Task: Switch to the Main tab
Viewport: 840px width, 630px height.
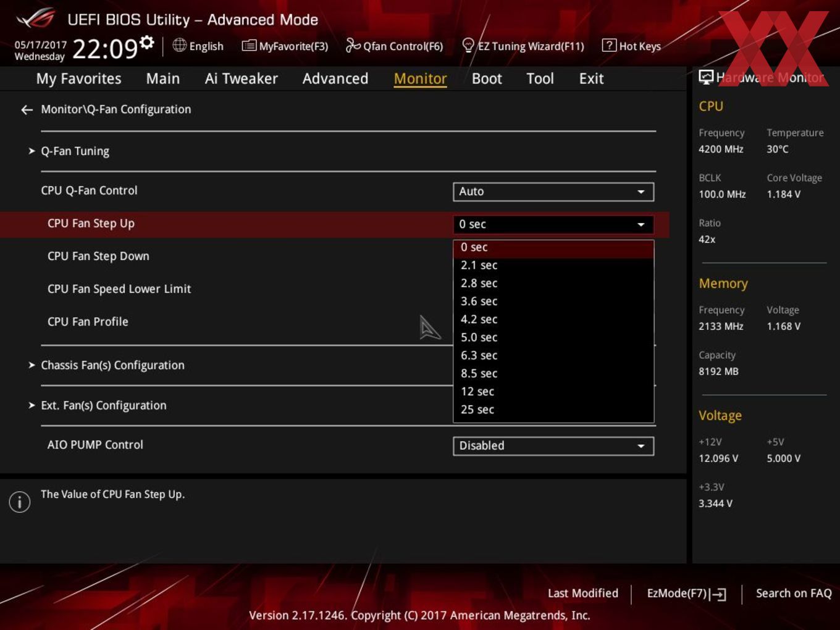Action: [x=163, y=78]
